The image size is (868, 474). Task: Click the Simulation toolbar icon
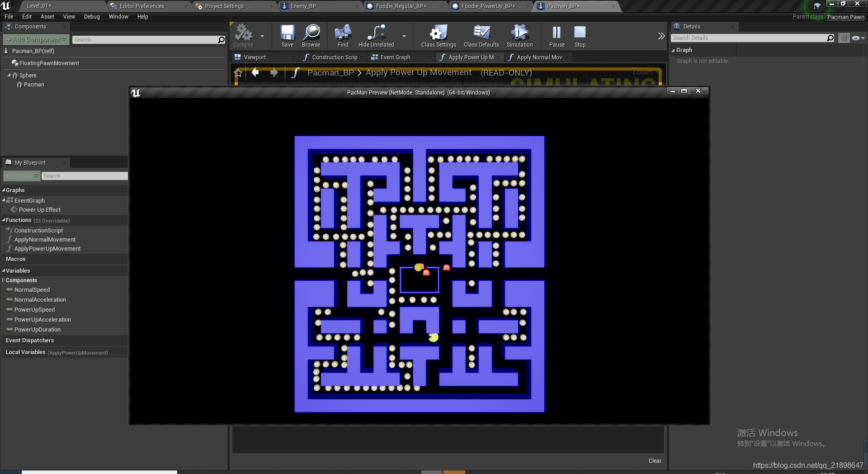click(x=519, y=36)
